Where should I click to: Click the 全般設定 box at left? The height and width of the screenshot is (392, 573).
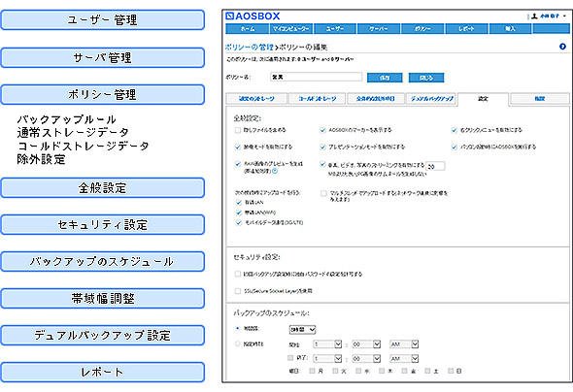pyautogui.click(x=102, y=188)
